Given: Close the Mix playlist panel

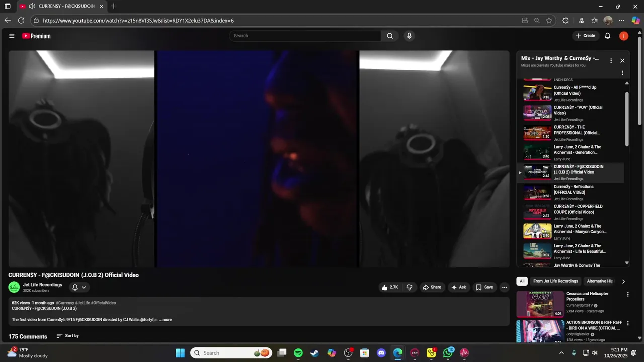Looking at the screenshot, I should coord(622,60).
